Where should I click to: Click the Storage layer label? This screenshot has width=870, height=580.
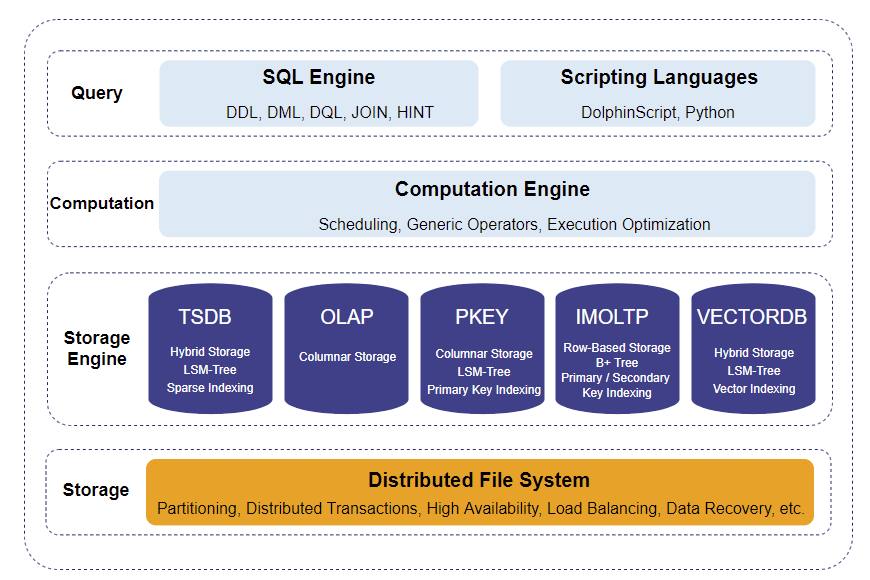[x=96, y=490]
